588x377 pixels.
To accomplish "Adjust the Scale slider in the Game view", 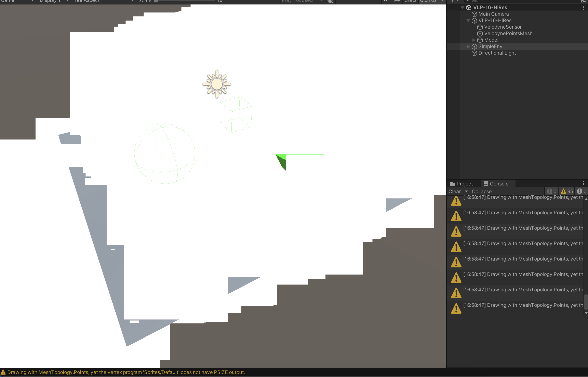I will click(156, 1).
